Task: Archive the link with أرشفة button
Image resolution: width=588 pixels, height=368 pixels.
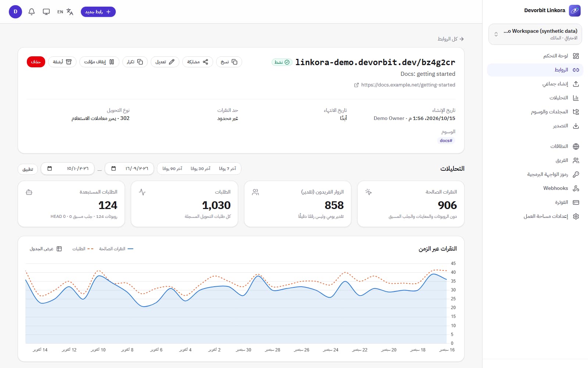Action: [62, 62]
